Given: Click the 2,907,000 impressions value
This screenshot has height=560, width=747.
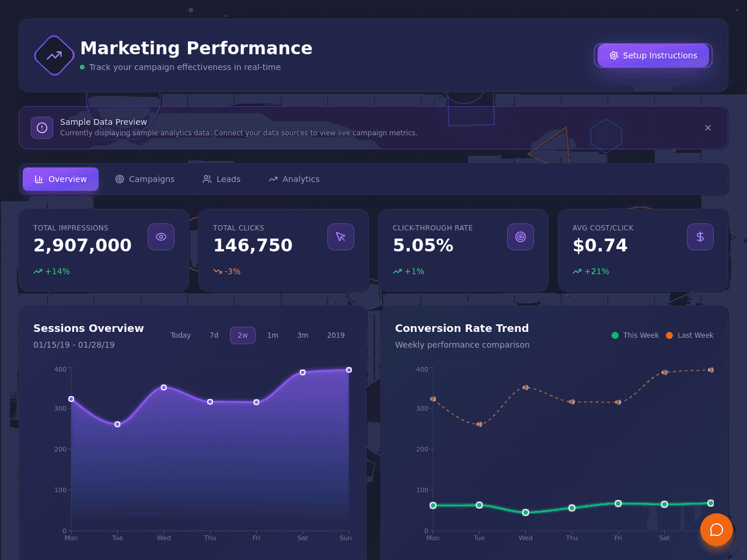Looking at the screenshot, I should 82,246.
